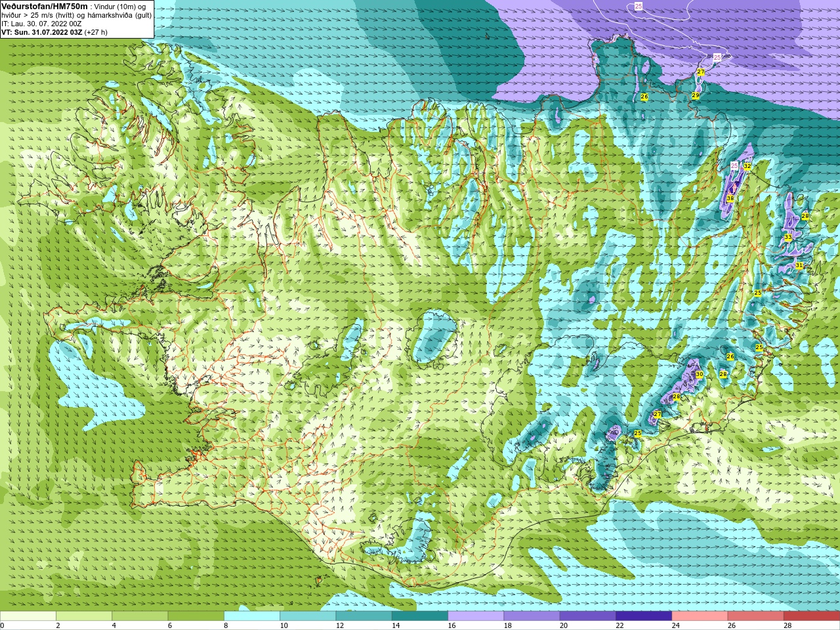Click the 18–20 m/s medium purple legend swatch
This screenshot has height=630, width=840.
[532, 616]
